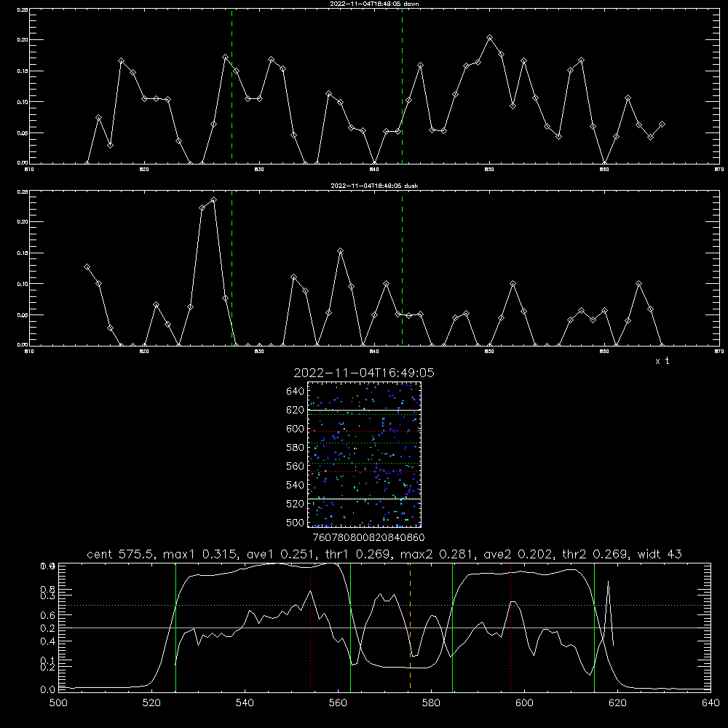This screenshot has width=728, height=728.
Task: Click the dusk plot x-axis label 820
Action: point(144,352)
